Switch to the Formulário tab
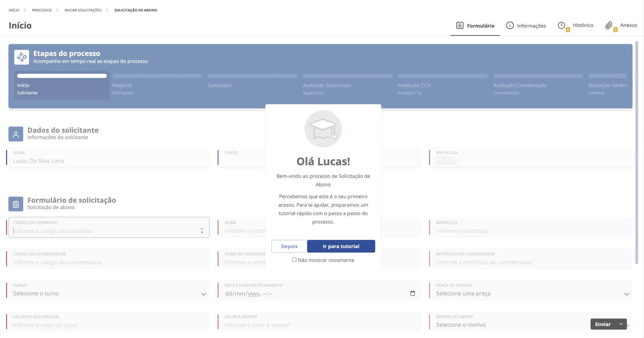Screen dimensions: 644x338 coord(475,26)
